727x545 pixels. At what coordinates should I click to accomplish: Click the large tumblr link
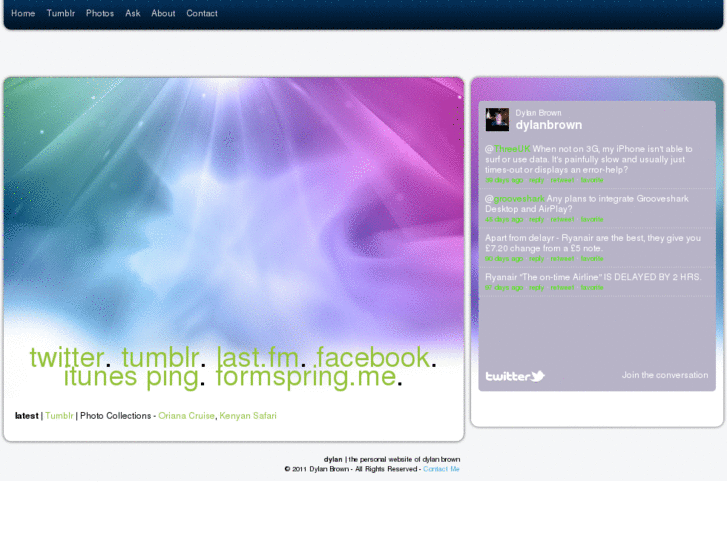(x=160, y=358)
